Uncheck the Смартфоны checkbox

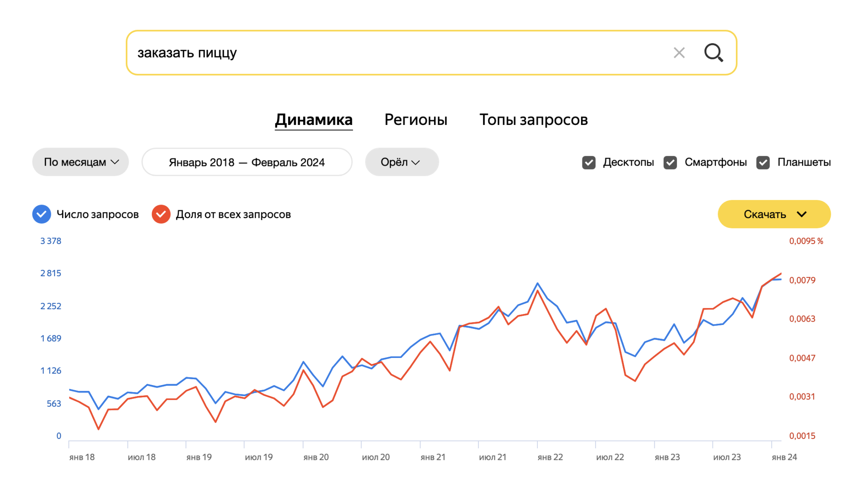coord(670,163)
